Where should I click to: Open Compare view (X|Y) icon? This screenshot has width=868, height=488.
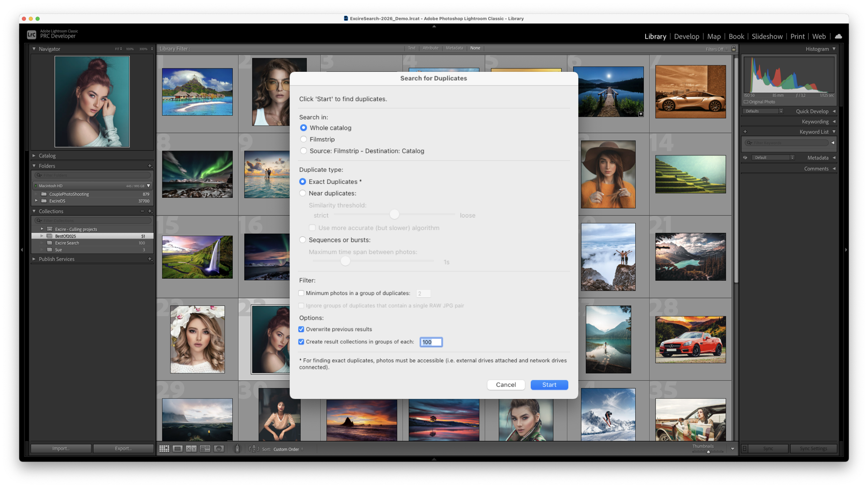[191, 449]
